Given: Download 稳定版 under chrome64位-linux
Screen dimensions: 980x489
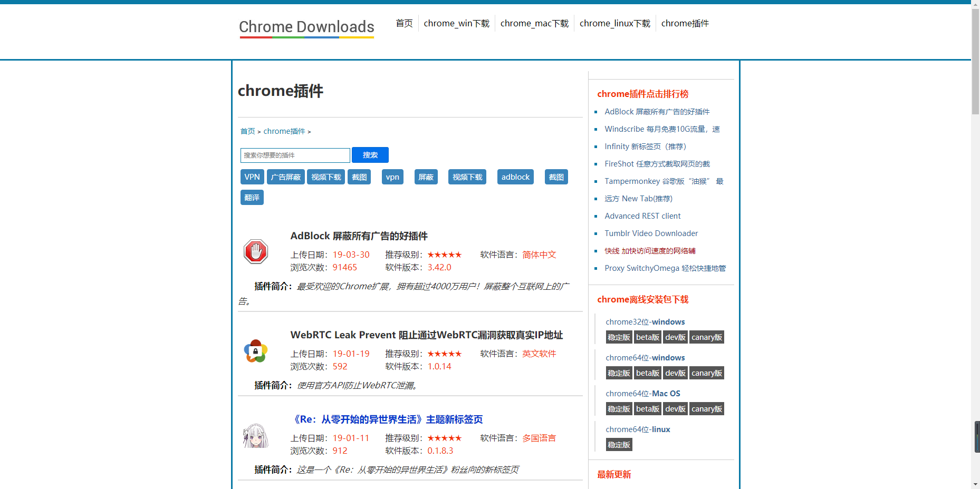Looking at the screenshot, I should click(619, 445).
